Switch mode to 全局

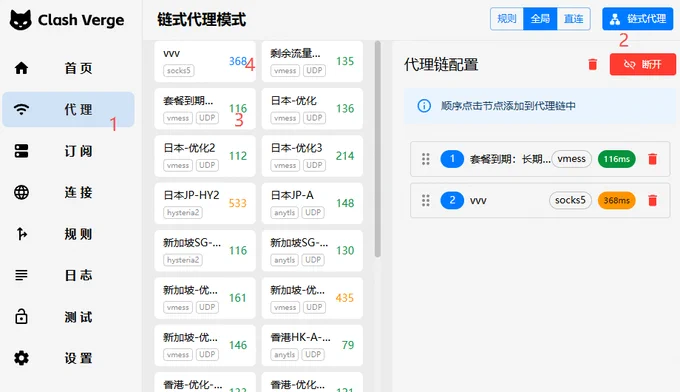click(540, 19)
